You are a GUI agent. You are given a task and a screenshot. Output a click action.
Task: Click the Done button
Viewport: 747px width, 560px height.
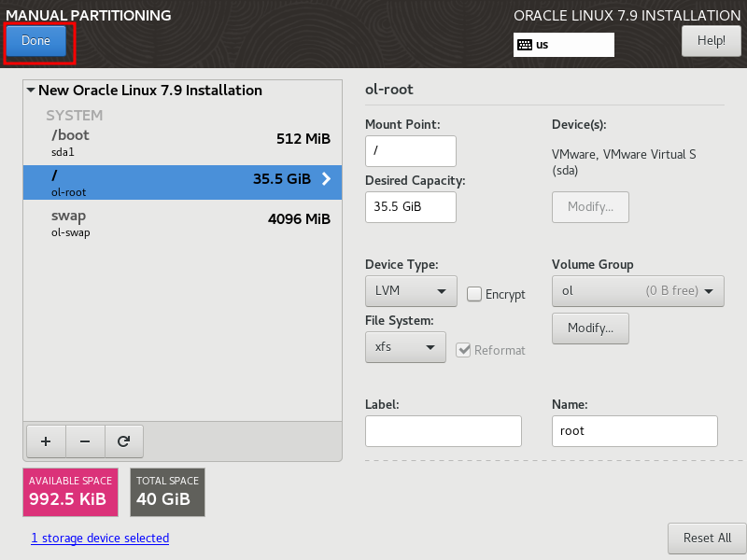click(35, 41)
